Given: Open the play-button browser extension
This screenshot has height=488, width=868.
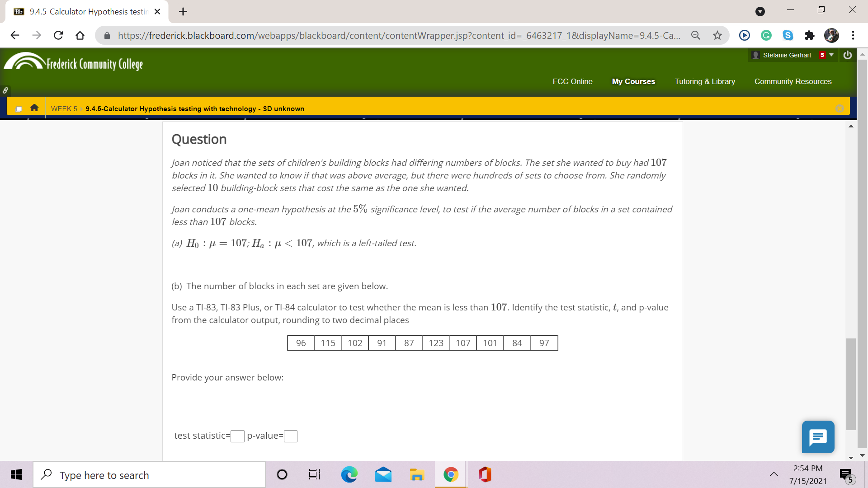Looking at the screenshot, I should pyautogui.click(x=744, y=35).
